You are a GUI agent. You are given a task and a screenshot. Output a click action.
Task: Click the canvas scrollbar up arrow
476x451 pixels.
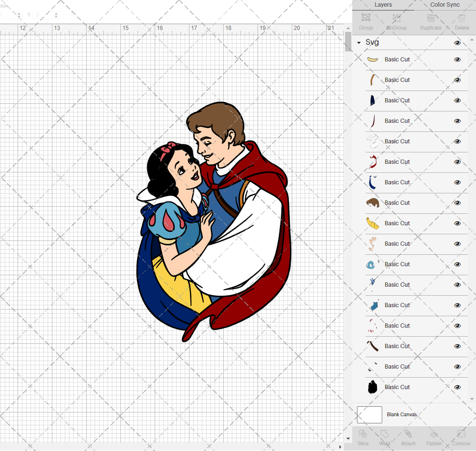348,28
